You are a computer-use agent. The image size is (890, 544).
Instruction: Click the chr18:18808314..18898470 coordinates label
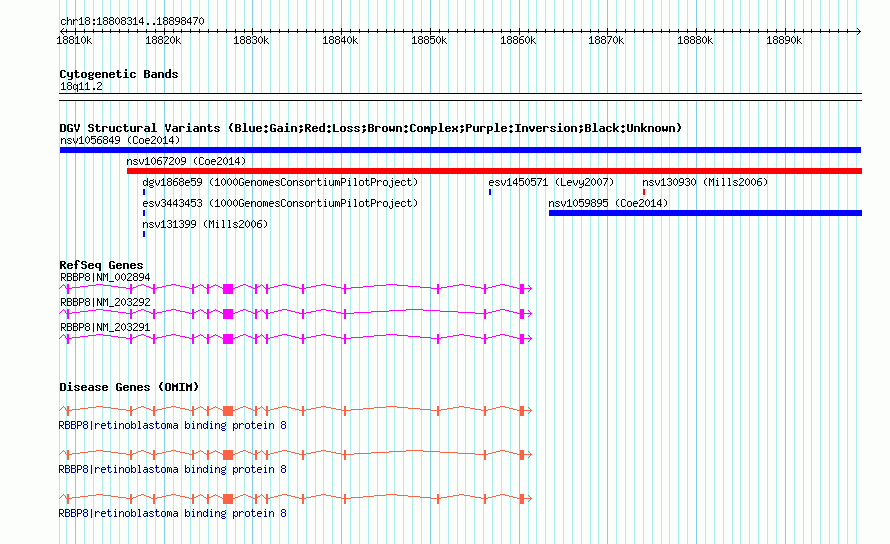(132, 22)
